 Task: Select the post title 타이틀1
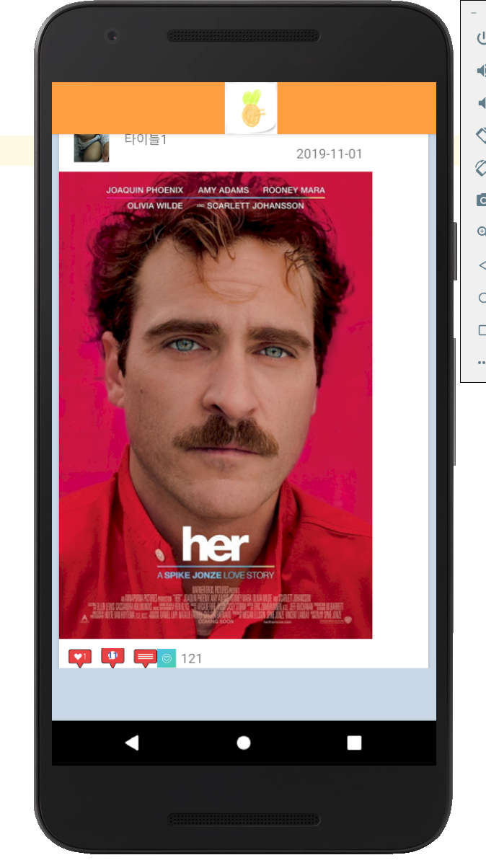(x=146, y=140)
